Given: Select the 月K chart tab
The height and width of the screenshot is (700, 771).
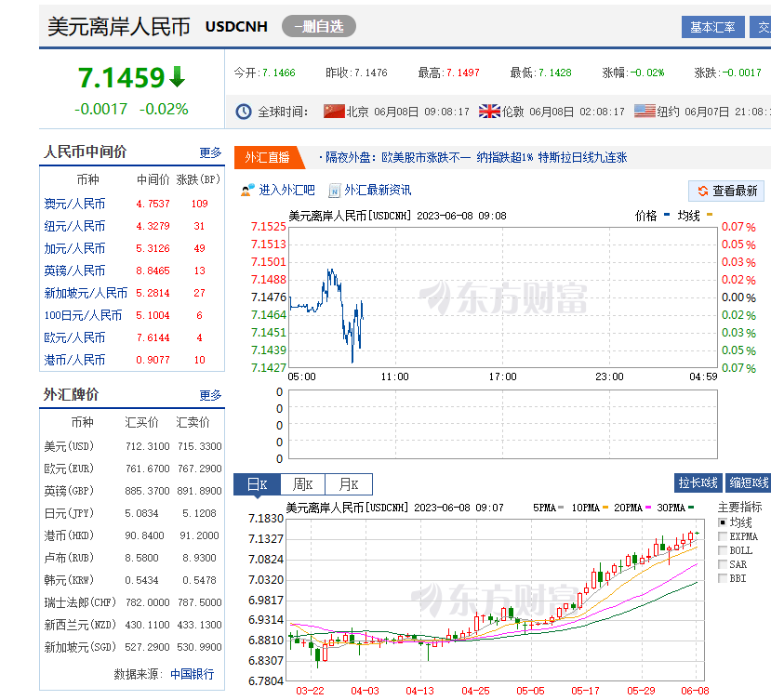Looking at the screenshot, I should (349, 484).
